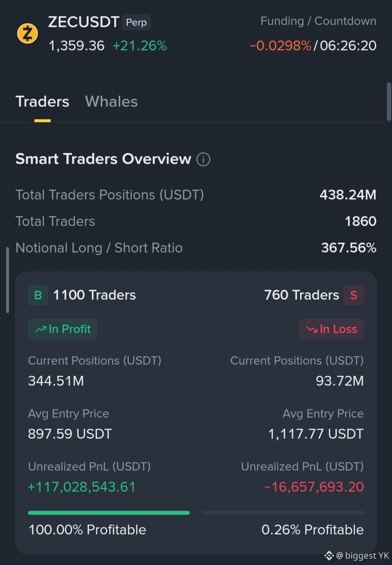Click the Binance logo watermark icon
Screen dimensions: 392x565
point(329,555)
